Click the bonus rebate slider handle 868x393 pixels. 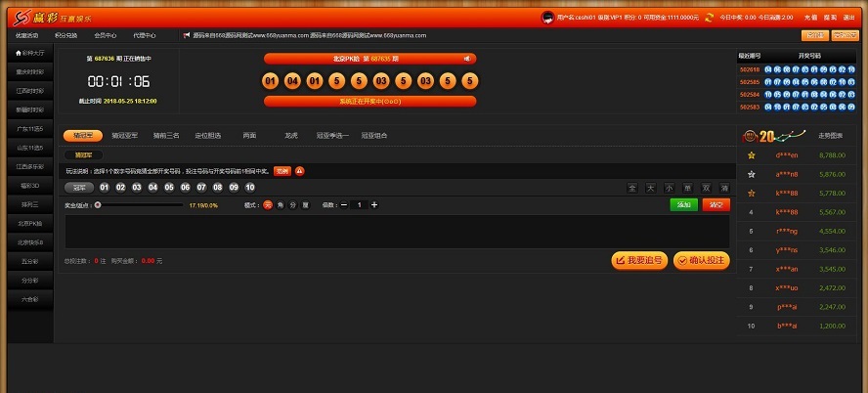coord(98,205)
